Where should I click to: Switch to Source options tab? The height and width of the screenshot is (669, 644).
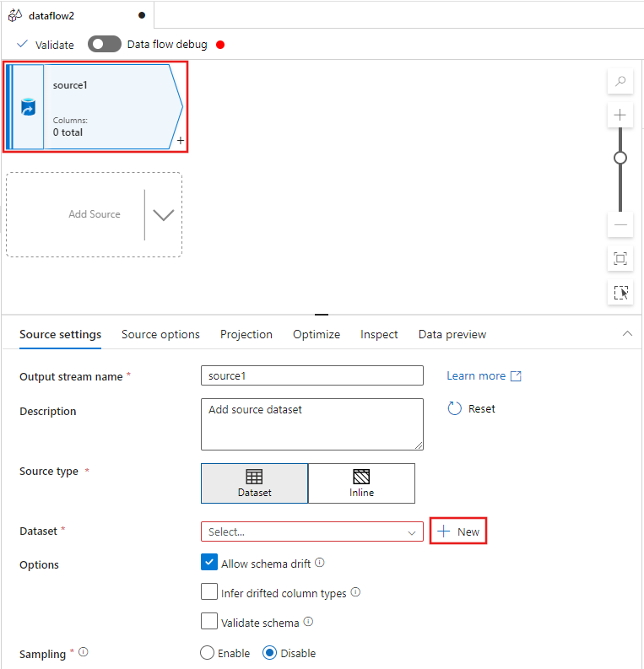point(160,334)
